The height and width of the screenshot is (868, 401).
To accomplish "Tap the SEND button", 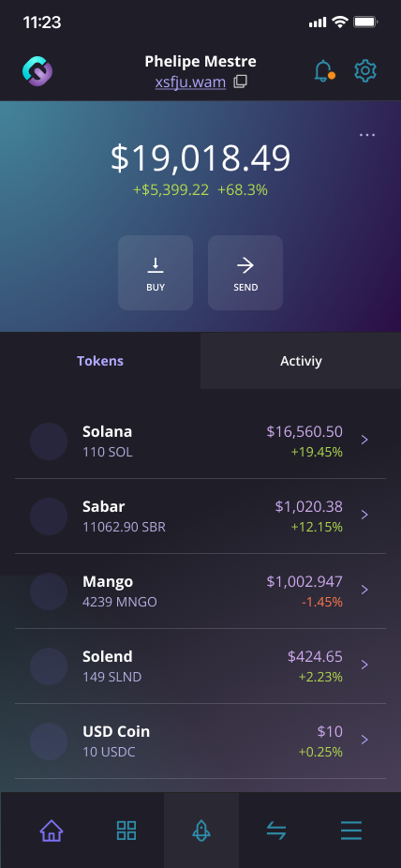I will pos(245,273).
